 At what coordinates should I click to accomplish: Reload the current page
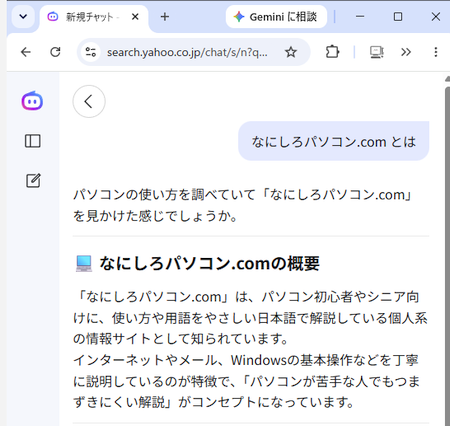coord(55,52)
